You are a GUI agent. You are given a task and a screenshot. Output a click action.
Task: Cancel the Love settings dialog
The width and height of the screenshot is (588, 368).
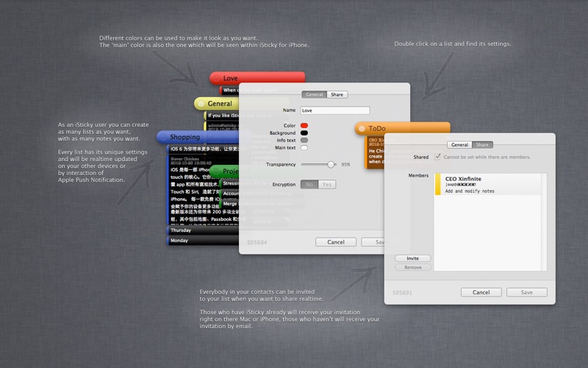[336, 242]
